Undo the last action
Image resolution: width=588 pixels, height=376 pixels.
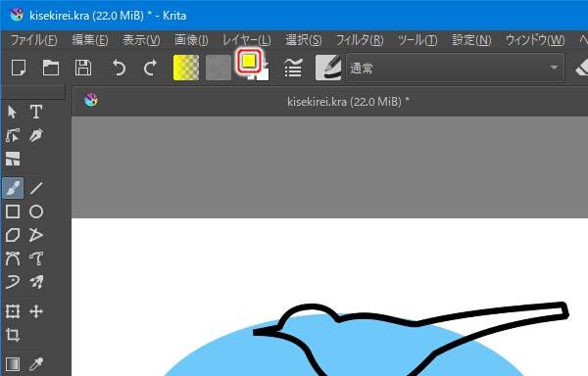pyautogui.click(x=119, y=68)
